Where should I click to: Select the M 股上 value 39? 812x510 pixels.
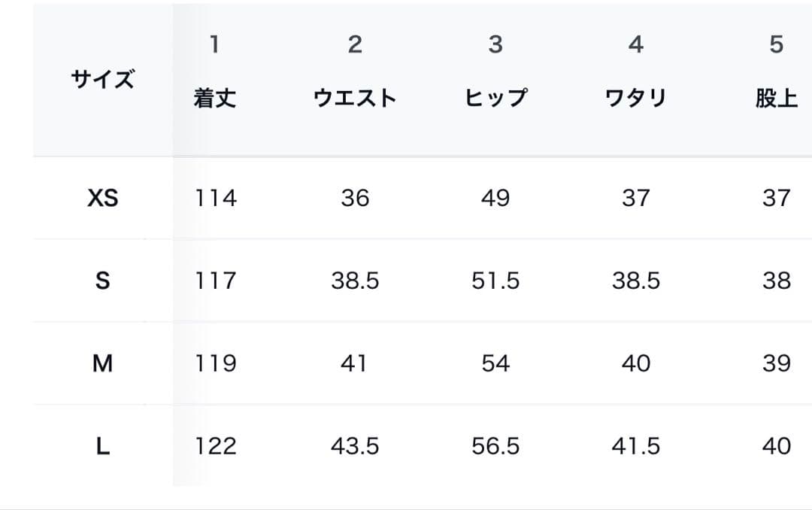pyautogui.click(x=776, y=363)
